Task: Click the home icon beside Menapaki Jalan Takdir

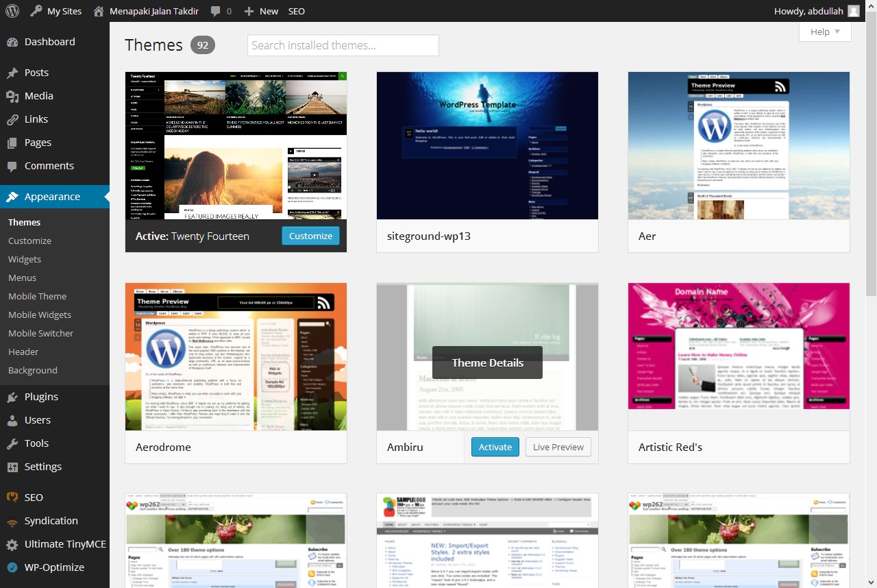Action: [99, 11]
